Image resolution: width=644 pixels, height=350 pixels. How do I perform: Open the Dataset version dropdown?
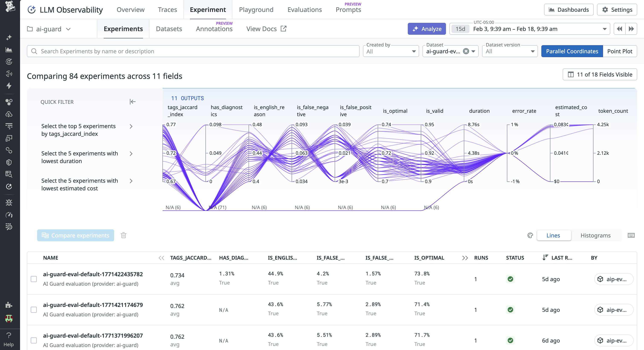pyautogui.click(x=510, y=51)
